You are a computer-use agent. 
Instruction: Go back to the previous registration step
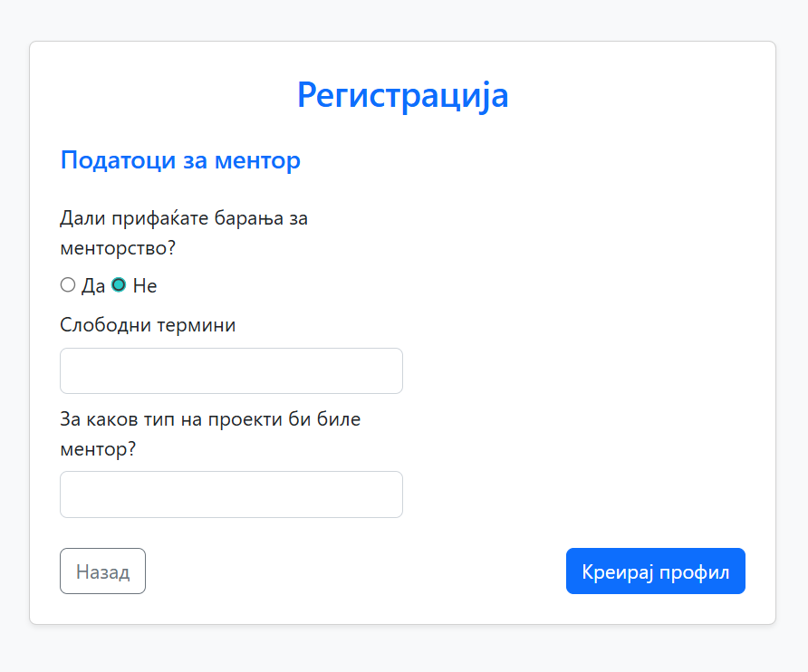[102, 571]
